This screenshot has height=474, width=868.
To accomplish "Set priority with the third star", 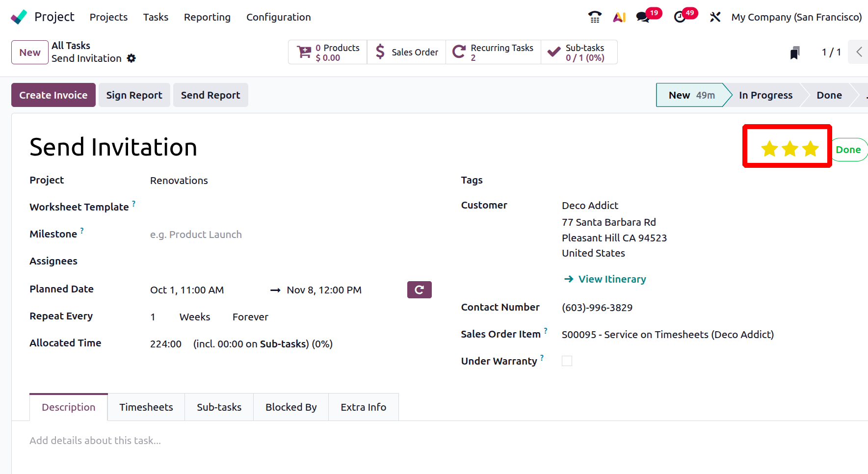I will coord(811,148).
